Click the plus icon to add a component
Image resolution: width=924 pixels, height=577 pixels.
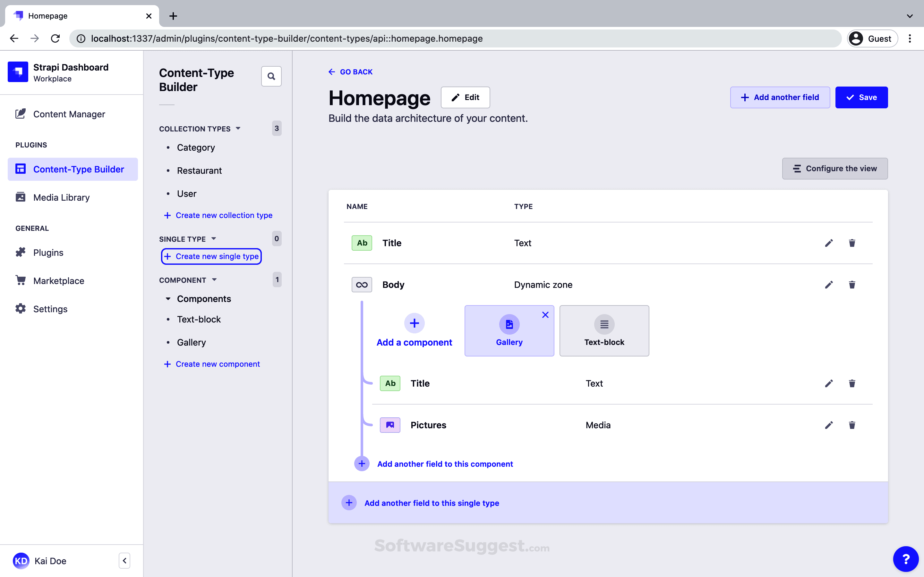coord(414,323)
